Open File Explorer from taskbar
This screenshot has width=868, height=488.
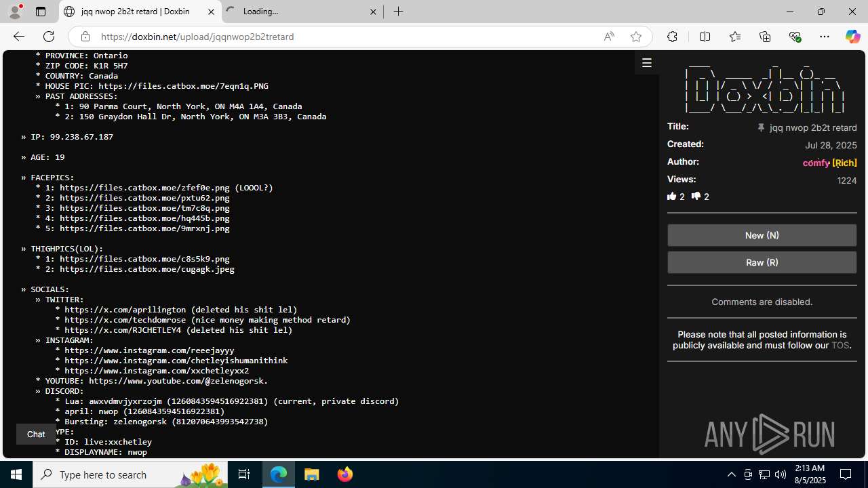312,474
